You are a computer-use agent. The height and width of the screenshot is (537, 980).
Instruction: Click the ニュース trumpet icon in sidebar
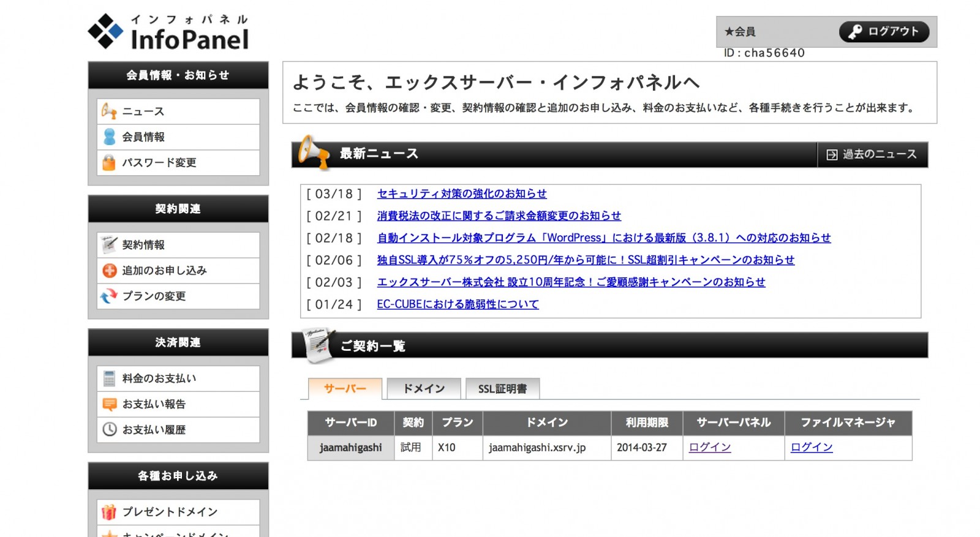(109, 111)
